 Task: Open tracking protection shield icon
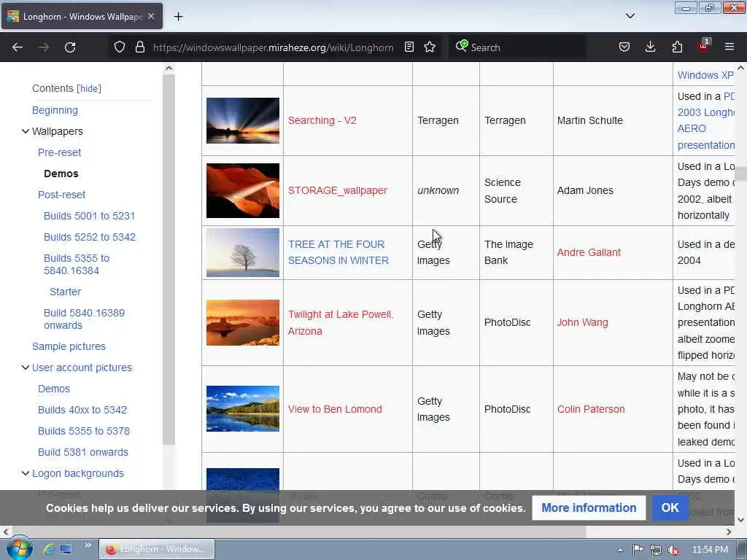[120, 47]
